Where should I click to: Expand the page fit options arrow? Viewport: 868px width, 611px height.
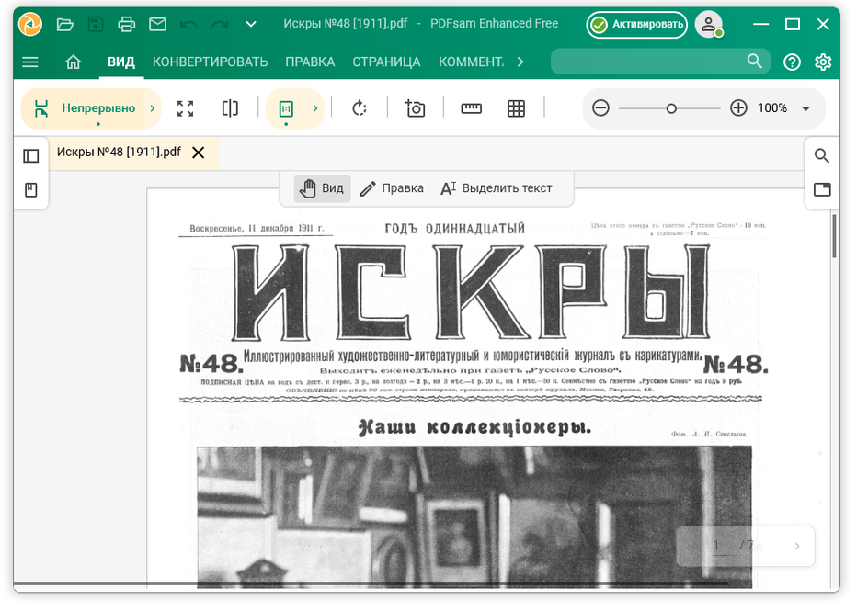pyautogui.click(x=315, y=108)
